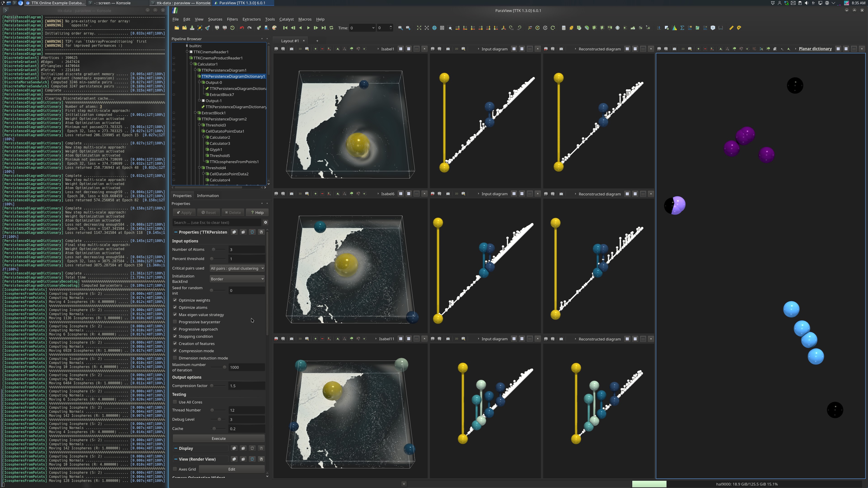
Task: Toggle the Optimize atoms checkbox
Action: pos(175,307)
